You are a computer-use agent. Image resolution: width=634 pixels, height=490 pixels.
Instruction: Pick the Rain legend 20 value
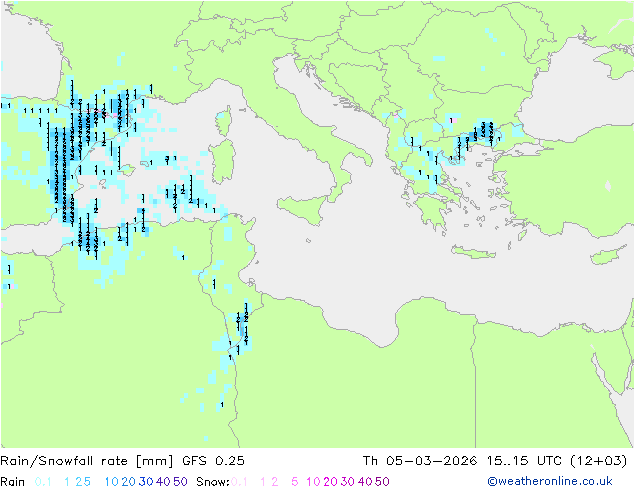pos(129,482)
